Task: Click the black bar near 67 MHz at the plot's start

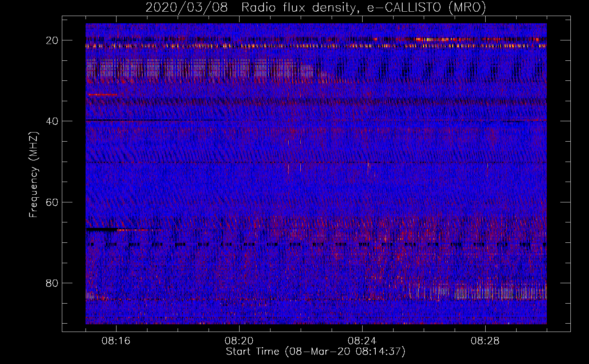Action: (x=102, y=229)
